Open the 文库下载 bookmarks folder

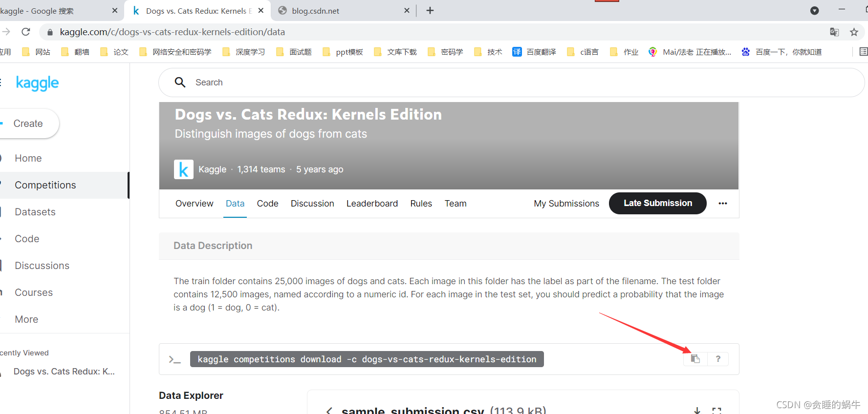pos(395,52)
